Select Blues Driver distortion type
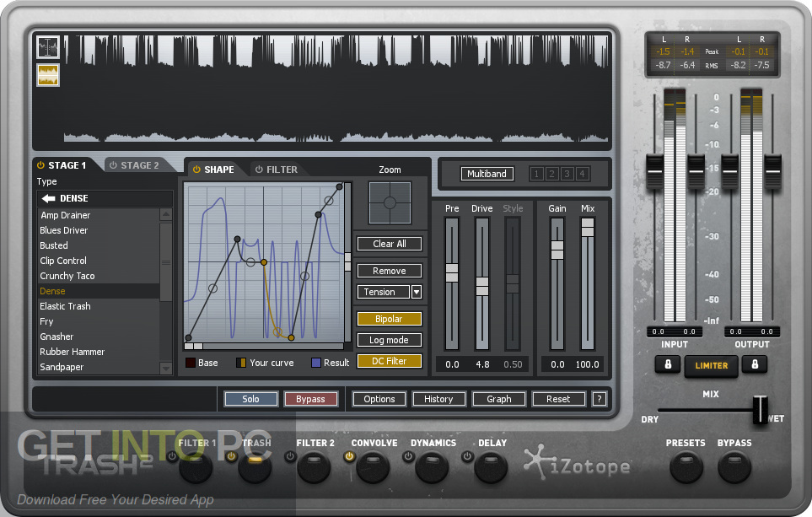Screen dimensions: 812x517 99,230
